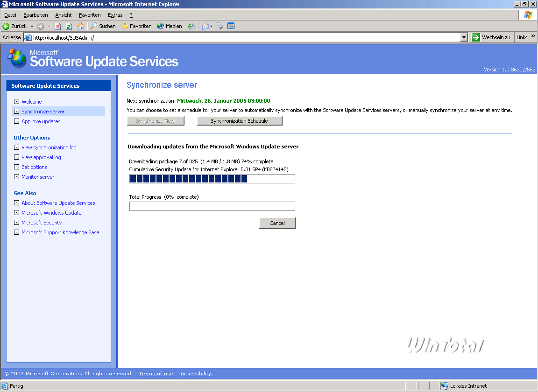
Task: Click the Mail envelope icon
Action: coord(205,26)
